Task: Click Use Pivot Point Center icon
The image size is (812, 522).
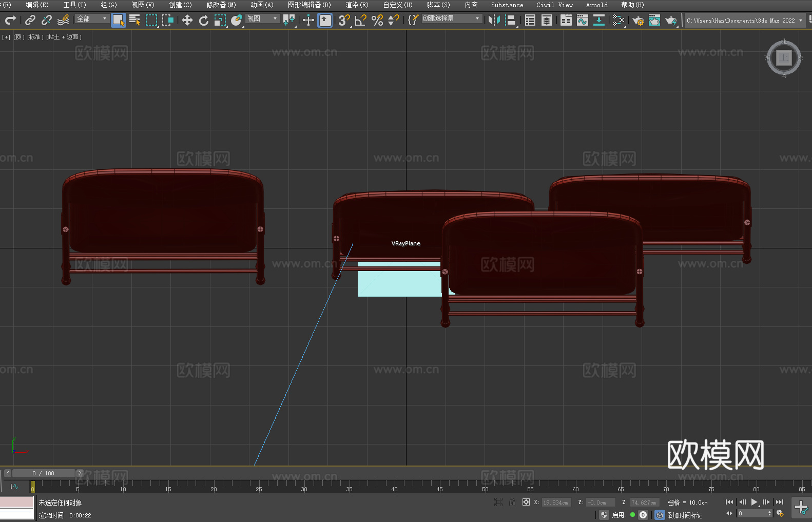Action: click(x=289, y=20)
